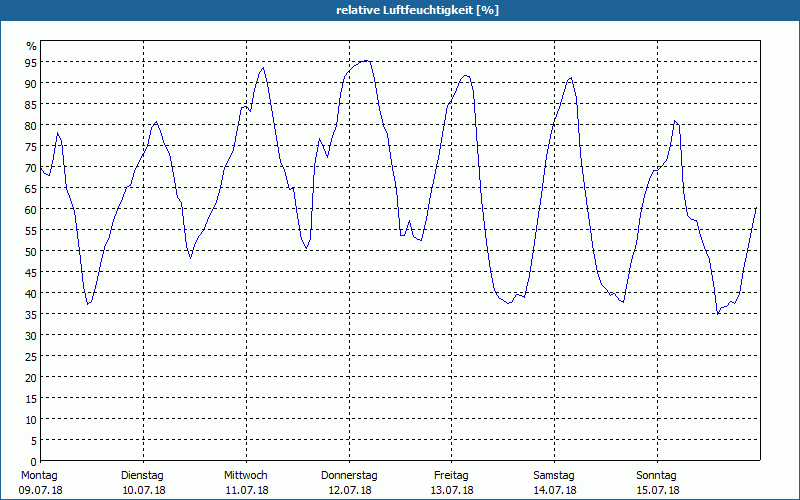Click the date "13.07.18"
Image resolution: width=800 pixels, height=500 pixels.
pyautogui.click(x=452, y=490)
